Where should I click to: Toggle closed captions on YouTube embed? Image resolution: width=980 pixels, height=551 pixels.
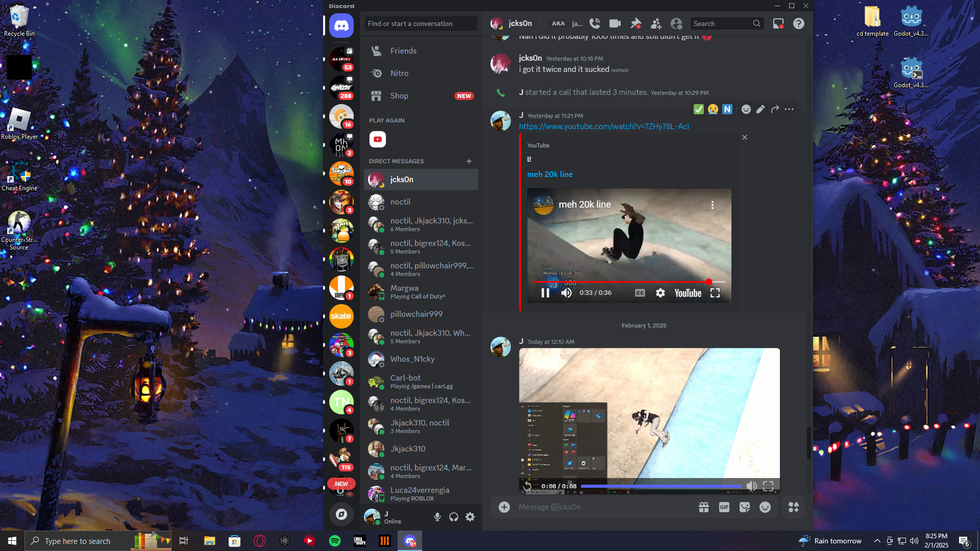[640, 293]
